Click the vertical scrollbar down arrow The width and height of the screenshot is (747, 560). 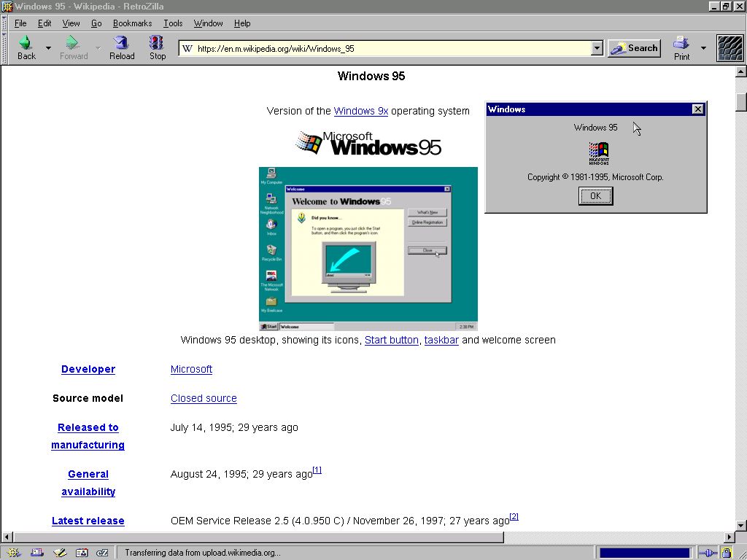tap(741, 525)
